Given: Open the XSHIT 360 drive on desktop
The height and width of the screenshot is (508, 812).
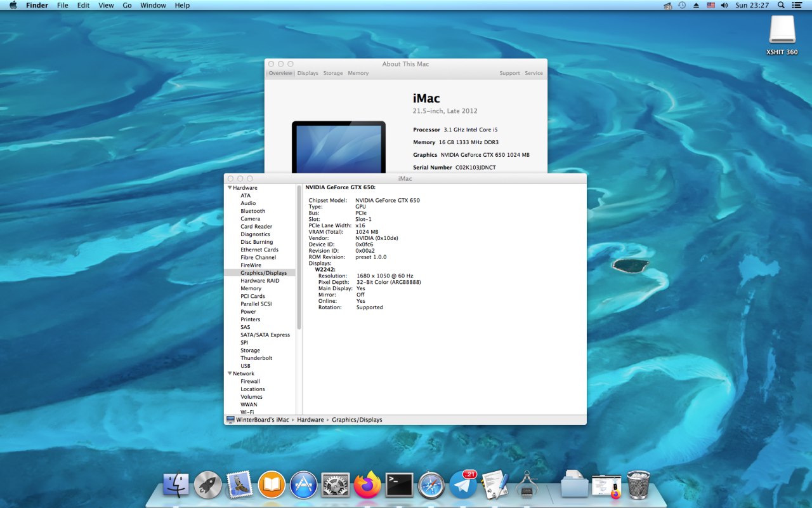Looking at the screenshot, I should click(x=782, y=35).
